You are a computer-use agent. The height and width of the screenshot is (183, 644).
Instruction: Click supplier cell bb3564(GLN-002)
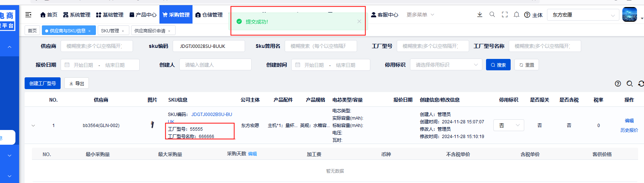coord(101,126)
